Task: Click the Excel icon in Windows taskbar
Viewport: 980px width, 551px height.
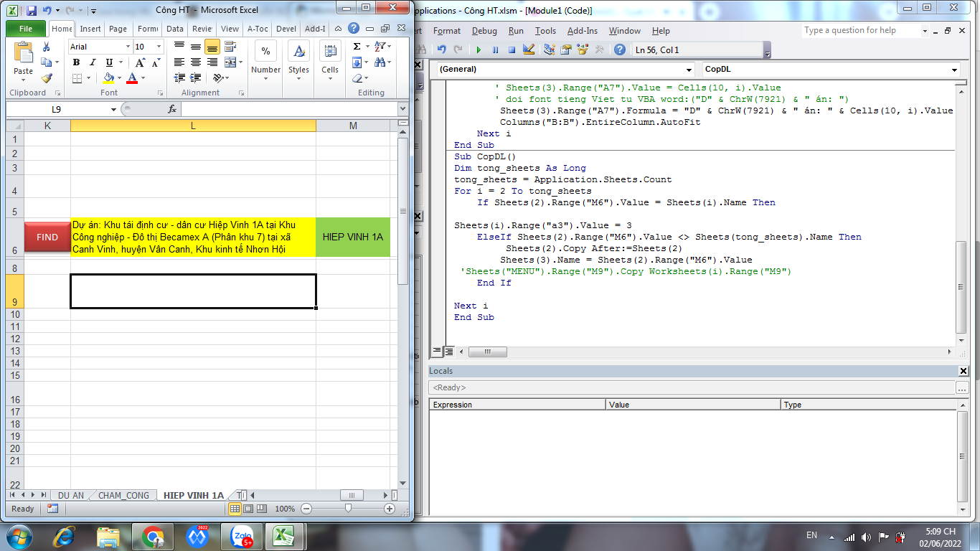Action: 286,536
